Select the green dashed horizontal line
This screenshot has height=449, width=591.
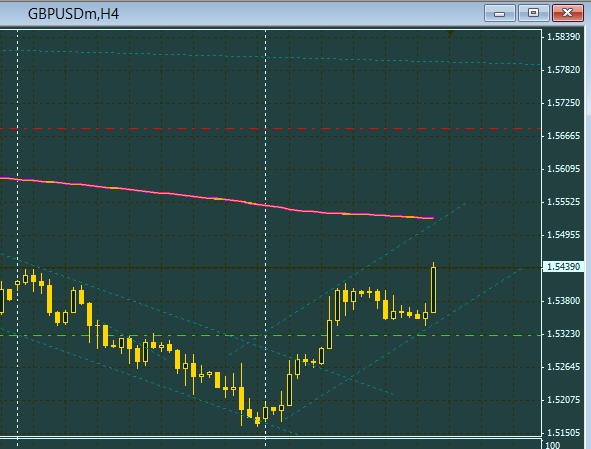[x=271, y=335]
